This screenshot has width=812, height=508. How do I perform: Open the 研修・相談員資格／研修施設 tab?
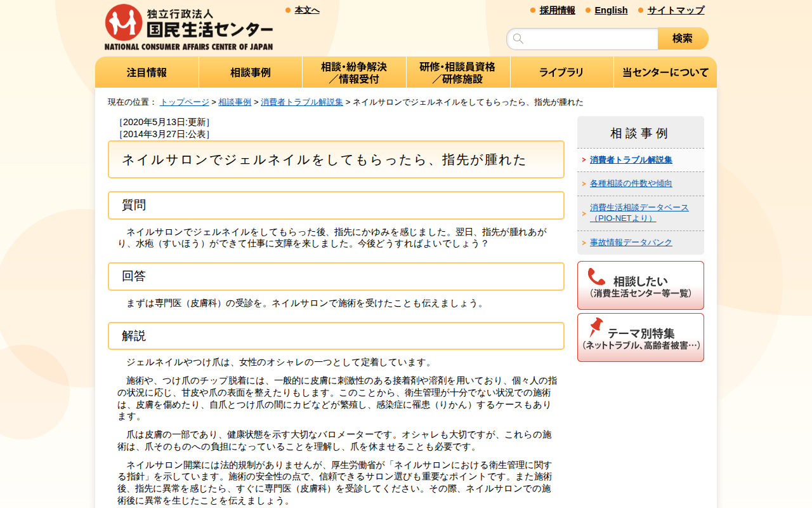pos(458,72)
